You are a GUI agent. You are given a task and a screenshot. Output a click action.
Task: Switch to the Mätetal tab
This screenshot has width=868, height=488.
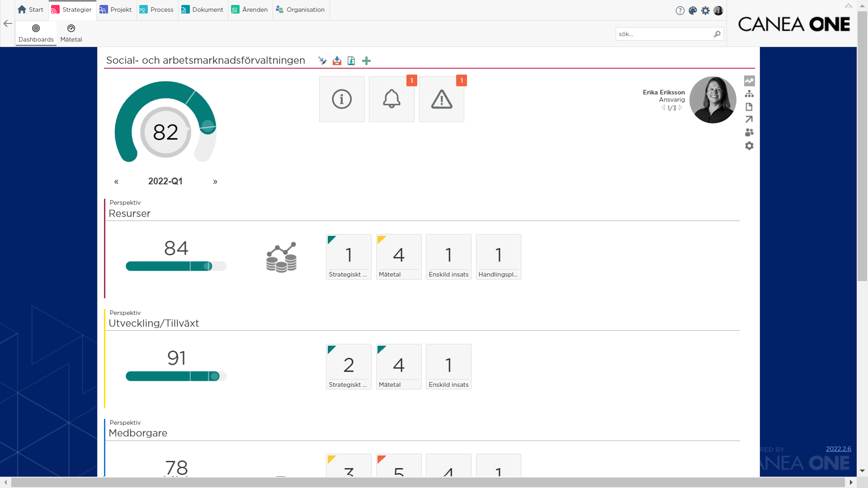tap(71, 33)
